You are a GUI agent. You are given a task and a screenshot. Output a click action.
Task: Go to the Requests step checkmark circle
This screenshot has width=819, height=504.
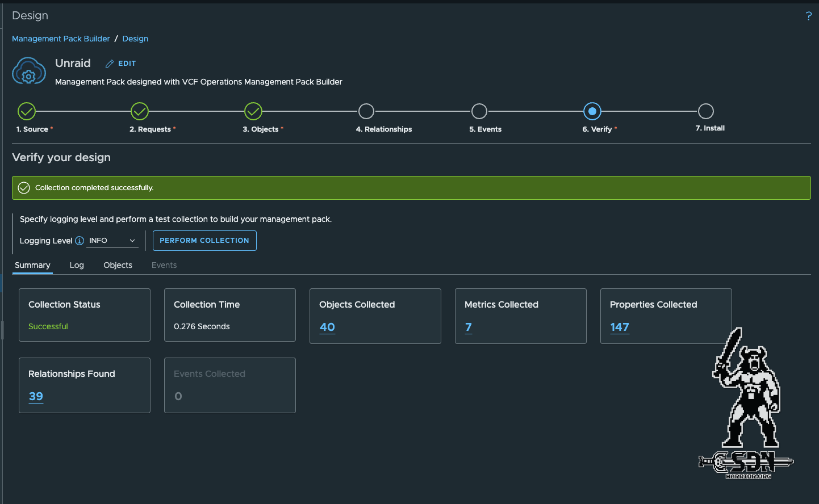pos(140,111)
